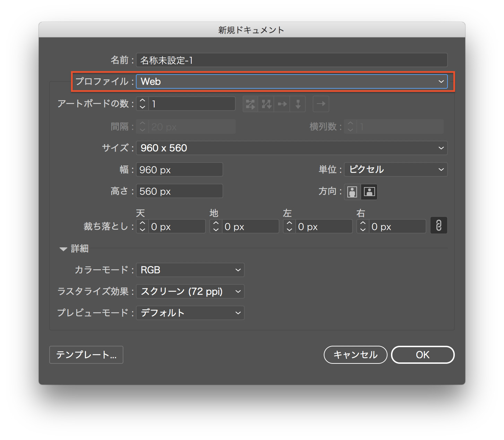Collapse the 詳細 section triangle
The height and width of the screenshot is (440, 504).
pos(63,249)
